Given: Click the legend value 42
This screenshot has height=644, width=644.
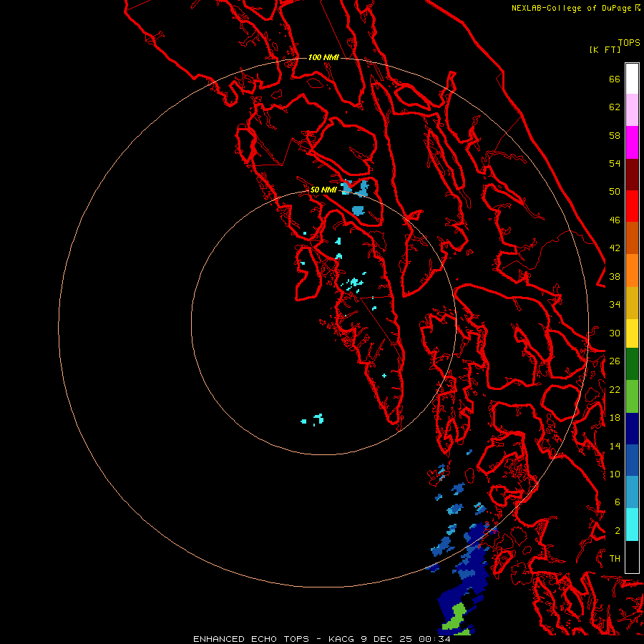Looking at the screenshot, I should 615,248.
